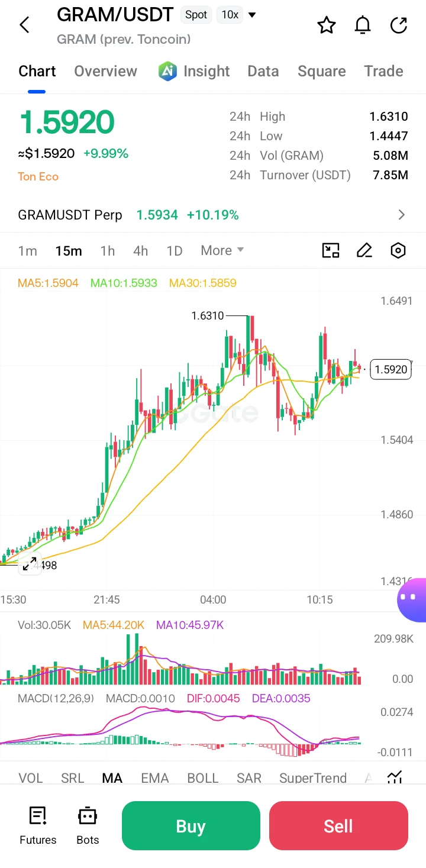This screenshot has width=426, height=868.
Task: Tap the red Sell button
Action: coord(338,825)
